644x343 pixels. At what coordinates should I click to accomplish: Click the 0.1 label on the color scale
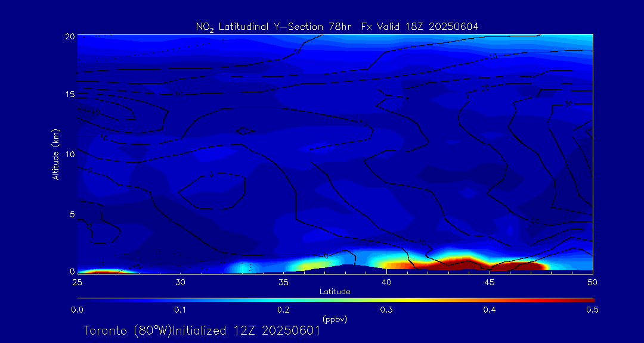(180, 310)
